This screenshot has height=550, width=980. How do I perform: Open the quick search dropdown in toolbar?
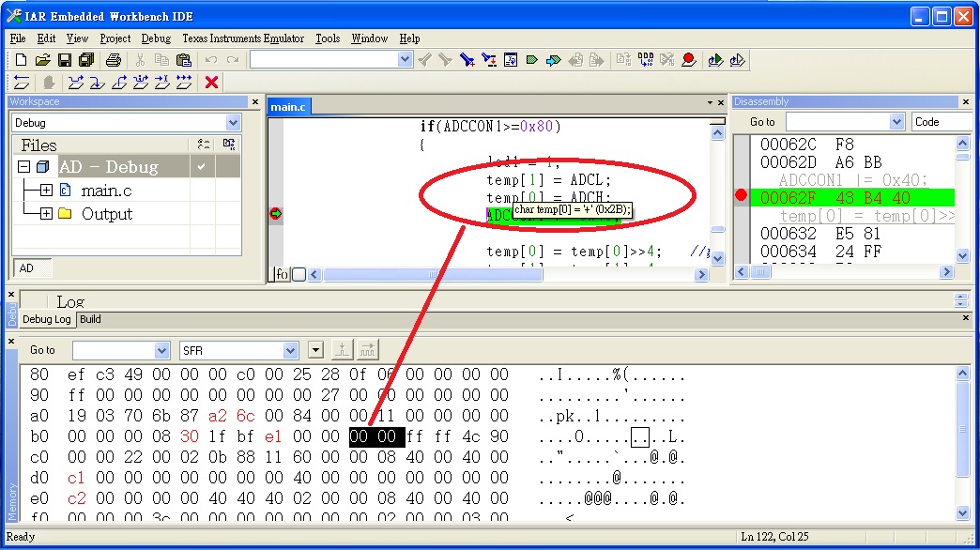405,59
